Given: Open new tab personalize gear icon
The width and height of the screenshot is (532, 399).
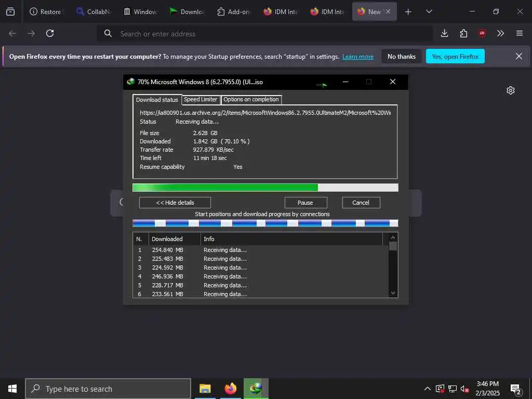Looking at the screenshot, I should 511,90.
